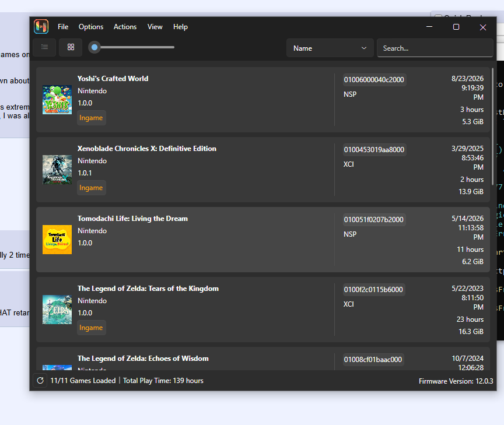Image resolution: width=504 pixels, height=425 pixels.
Task: Click 11/11 Games Loaded status text
Action: [x=83, y=381]
